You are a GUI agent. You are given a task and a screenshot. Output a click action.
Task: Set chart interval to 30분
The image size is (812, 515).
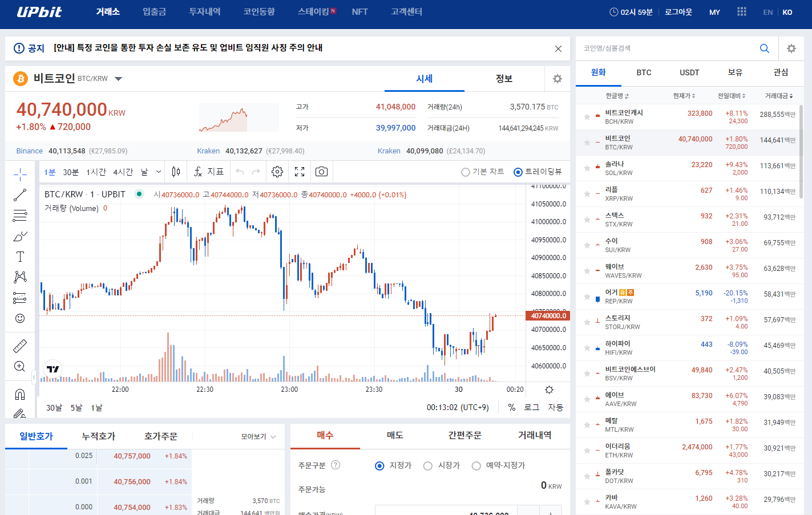click(x=71, y=172)
